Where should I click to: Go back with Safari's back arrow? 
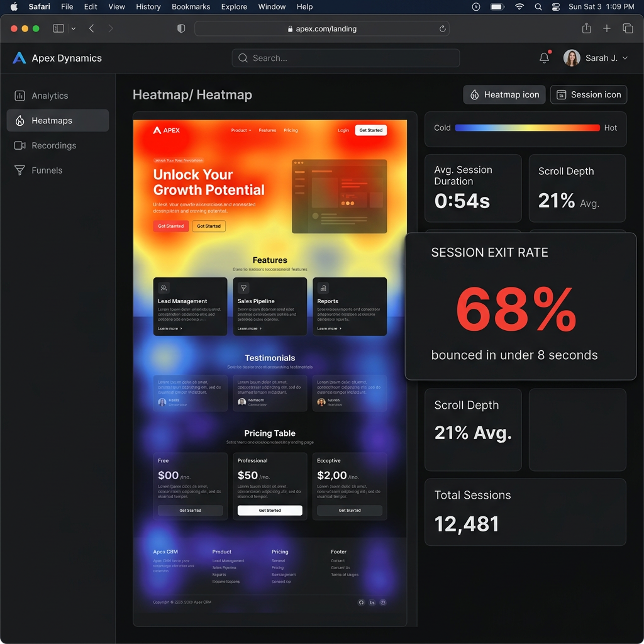coord(92,28)
